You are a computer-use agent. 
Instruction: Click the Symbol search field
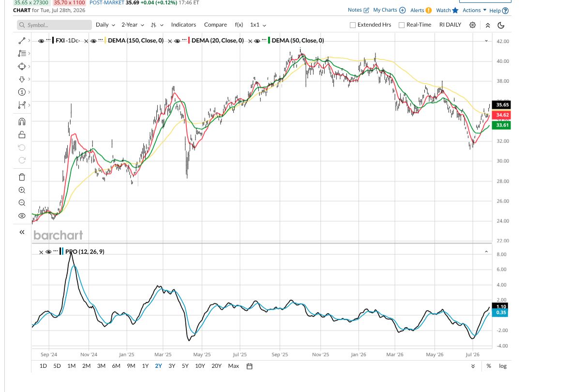54,25
